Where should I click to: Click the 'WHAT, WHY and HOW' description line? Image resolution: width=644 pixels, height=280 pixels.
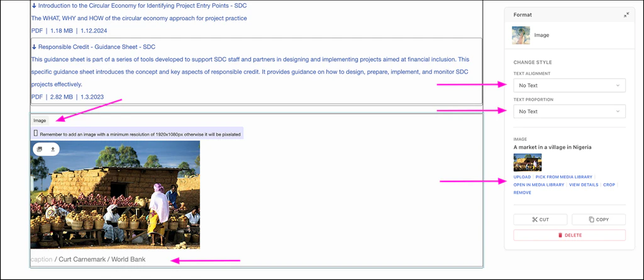click(139, 18)
